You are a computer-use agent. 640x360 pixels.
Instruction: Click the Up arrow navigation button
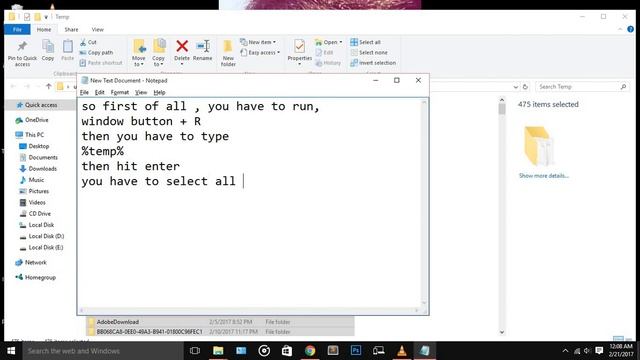[49, 86]
